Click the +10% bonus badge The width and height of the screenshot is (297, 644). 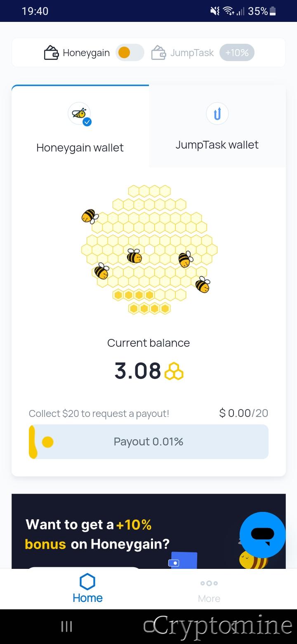[x=237, y=53]
